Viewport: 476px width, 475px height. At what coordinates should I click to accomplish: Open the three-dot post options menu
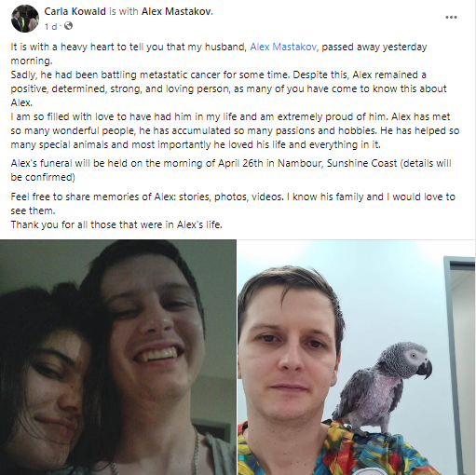[451, 17]
